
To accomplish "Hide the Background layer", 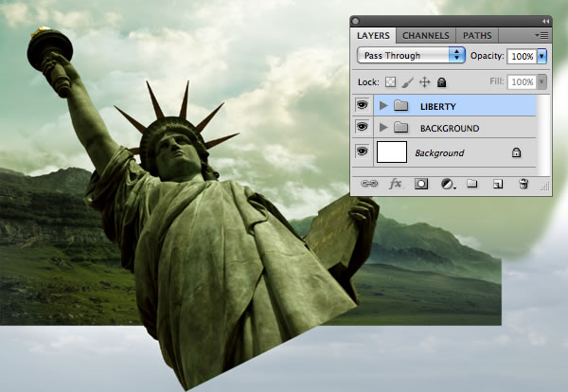I will coord(363,151).
